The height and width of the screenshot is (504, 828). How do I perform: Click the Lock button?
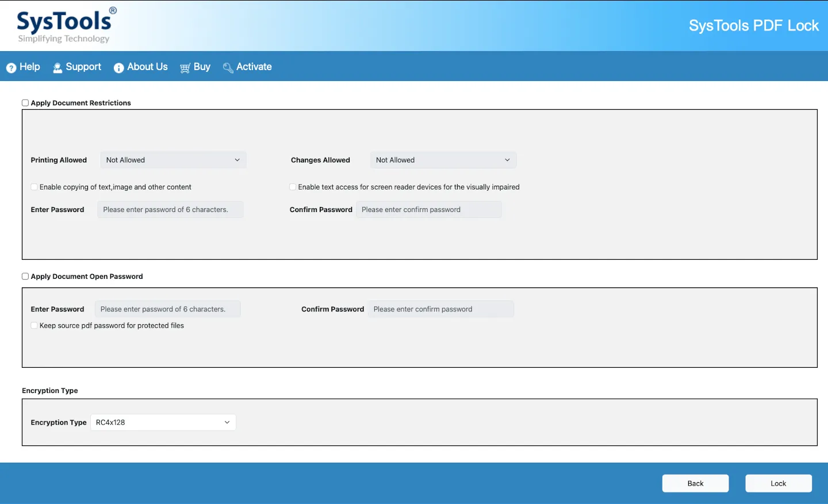click(x=779, y=483)
